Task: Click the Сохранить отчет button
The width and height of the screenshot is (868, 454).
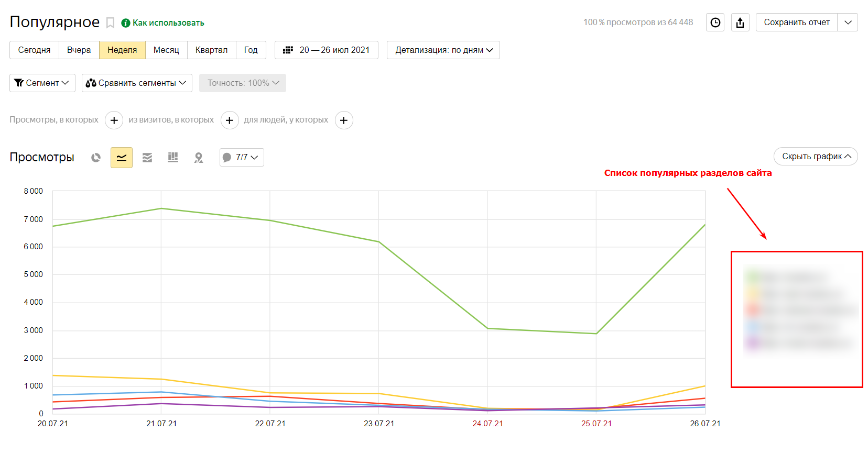Action: (797, 23)
